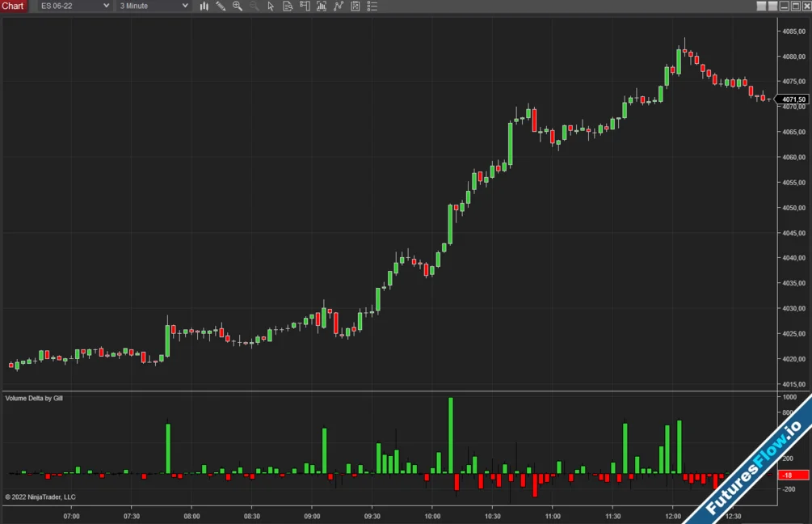This screenshot has width=812, height=524.
Task: Choose the cursor pointer tool
Action: 271,6
